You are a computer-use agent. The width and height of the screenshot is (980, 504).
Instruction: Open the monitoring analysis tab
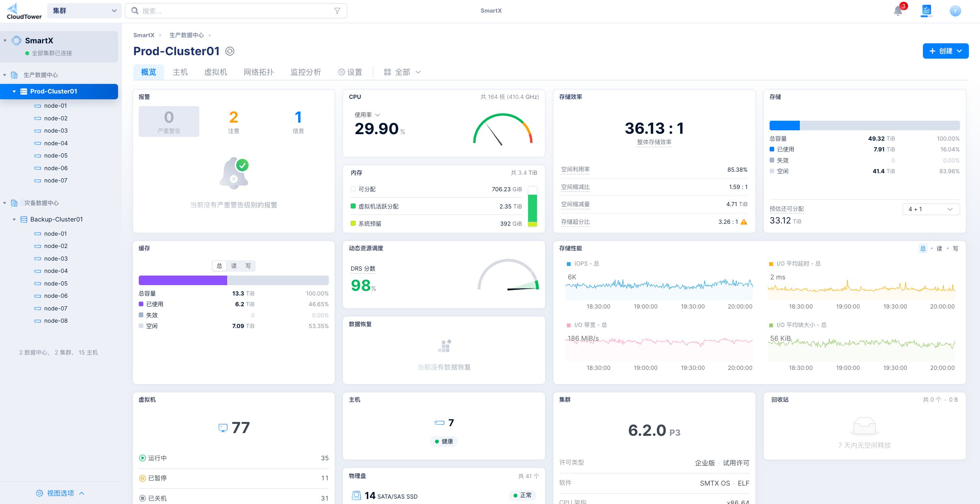[305, 72]
